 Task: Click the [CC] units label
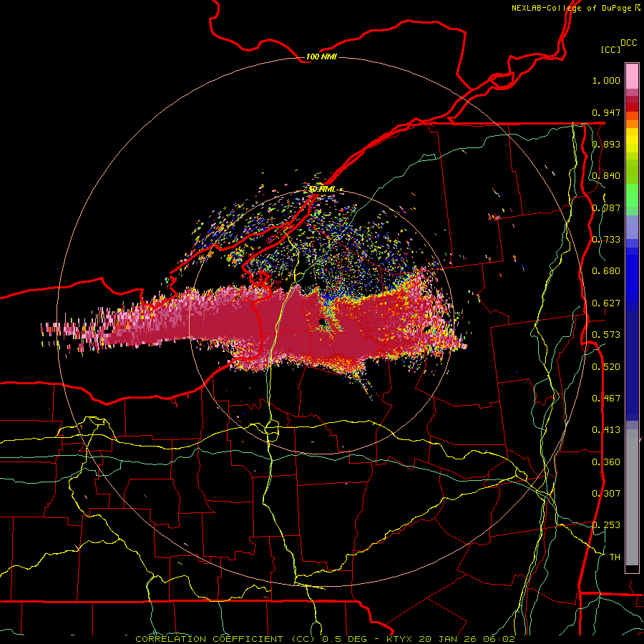pyautogui.click(x=610, y=49)
